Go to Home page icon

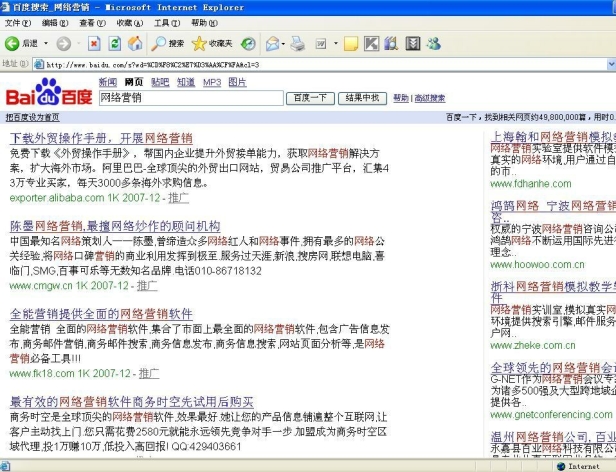tap(135, 44)
